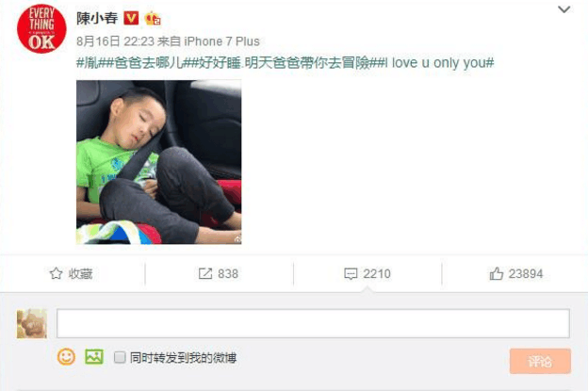588x391 pixels.
Task: Open the sleeping child photo thumbnail
Action: (x=159, y=162)
